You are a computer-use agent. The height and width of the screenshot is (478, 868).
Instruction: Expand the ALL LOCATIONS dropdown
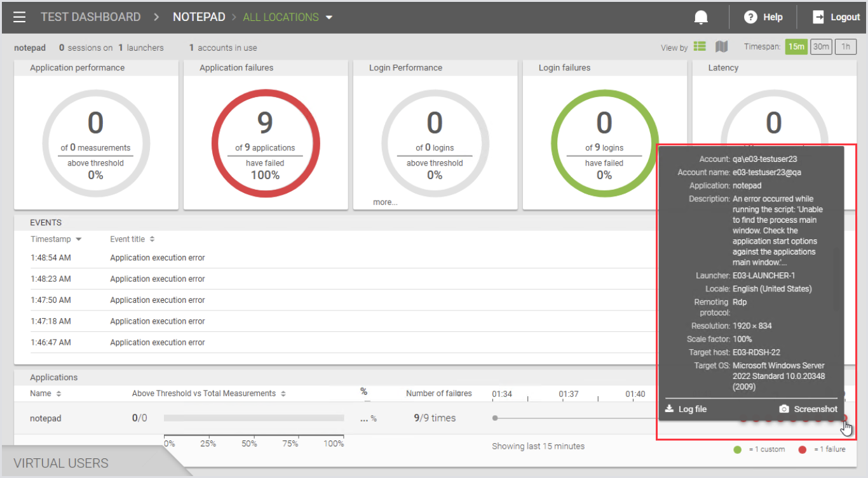329,17
